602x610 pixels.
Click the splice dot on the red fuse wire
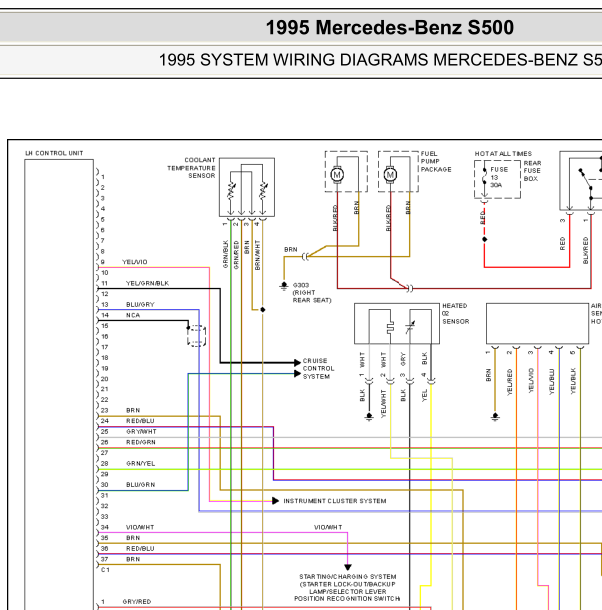pos(484,239)
